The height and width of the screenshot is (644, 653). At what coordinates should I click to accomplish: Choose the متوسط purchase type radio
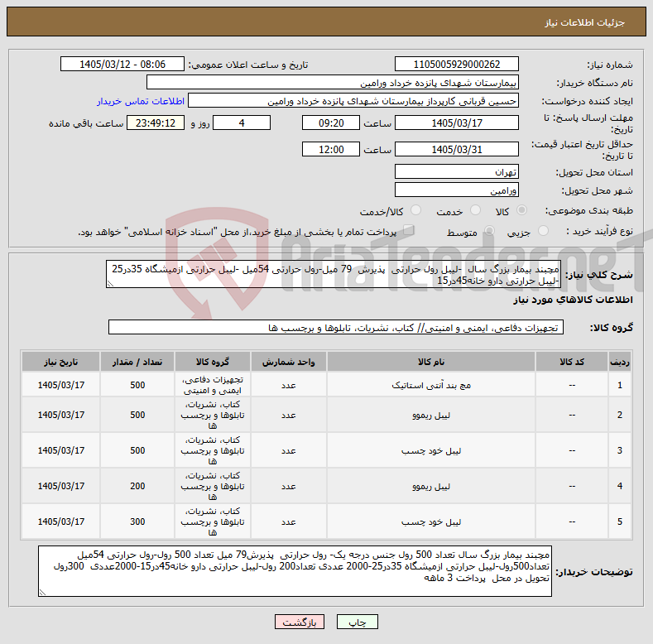point(490,231)
